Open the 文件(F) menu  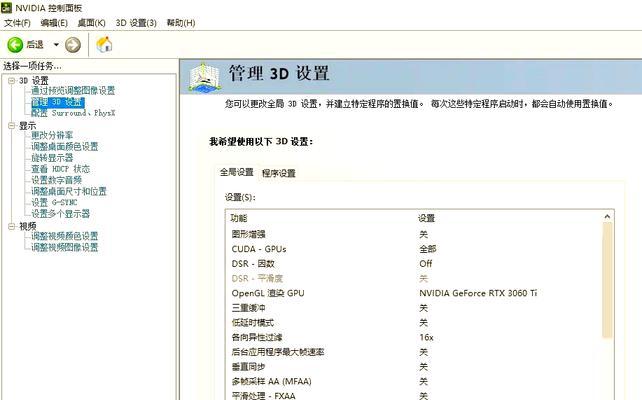click(x=17, y=23)
